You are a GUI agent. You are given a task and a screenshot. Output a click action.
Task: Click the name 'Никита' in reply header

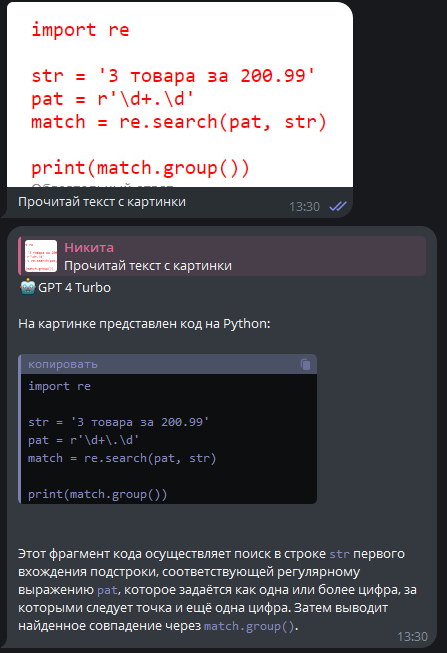click(x=89, y=247)
